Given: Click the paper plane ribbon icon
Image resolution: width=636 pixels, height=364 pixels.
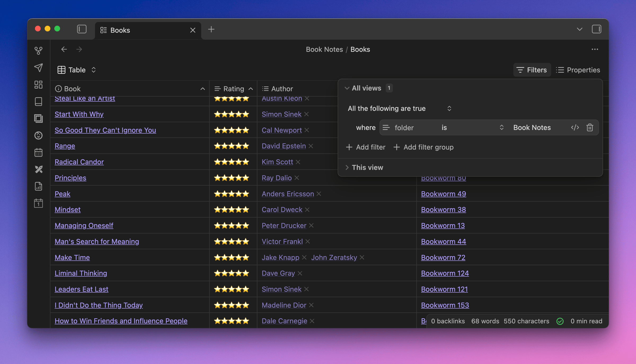Looking at the screenshot, I should 38,68.
